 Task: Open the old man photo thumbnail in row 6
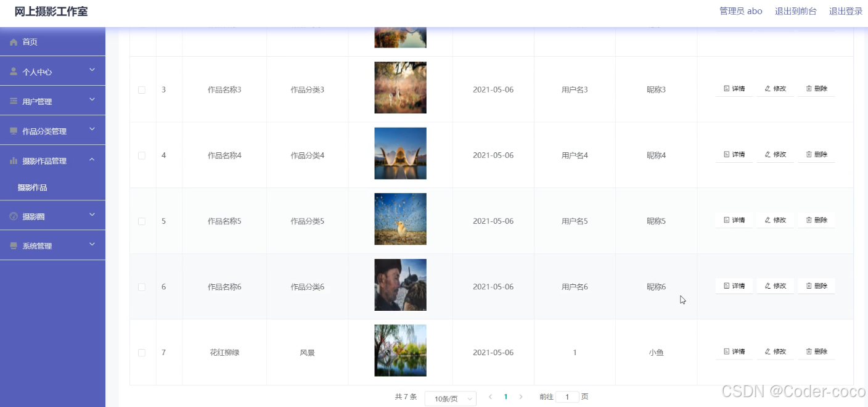click(400, 285)
